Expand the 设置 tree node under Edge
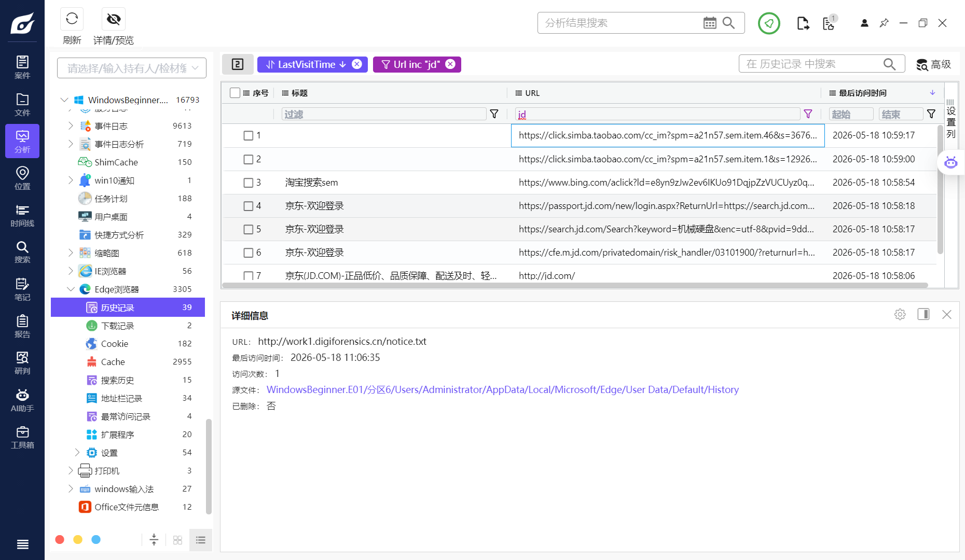Viewport: 965px width, 560px height. point(77,452)
